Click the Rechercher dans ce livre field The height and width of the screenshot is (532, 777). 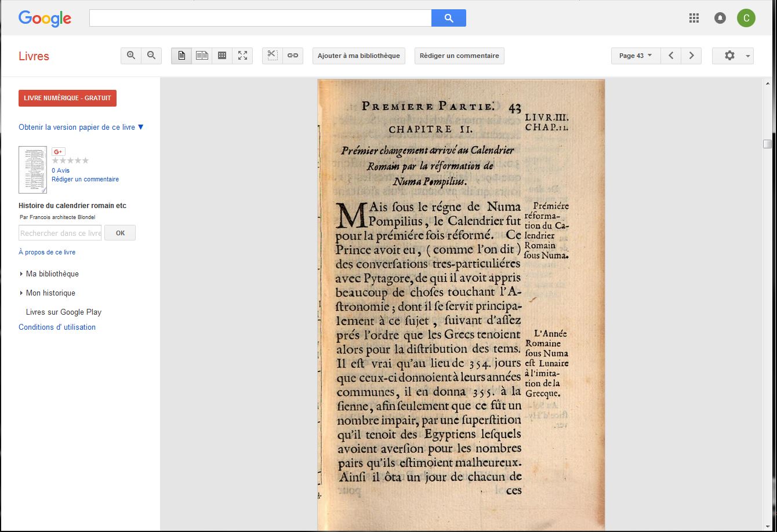(x=60, y=233)
